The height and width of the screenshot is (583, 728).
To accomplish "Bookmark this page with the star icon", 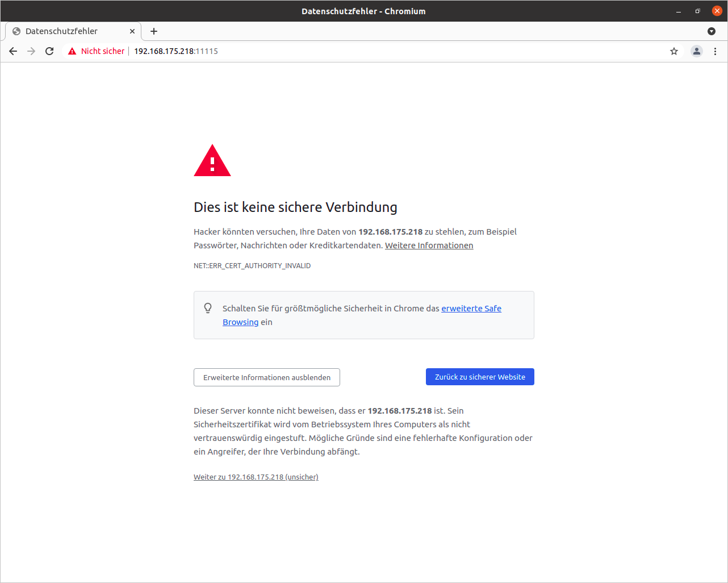I will [x=674, y=51].
